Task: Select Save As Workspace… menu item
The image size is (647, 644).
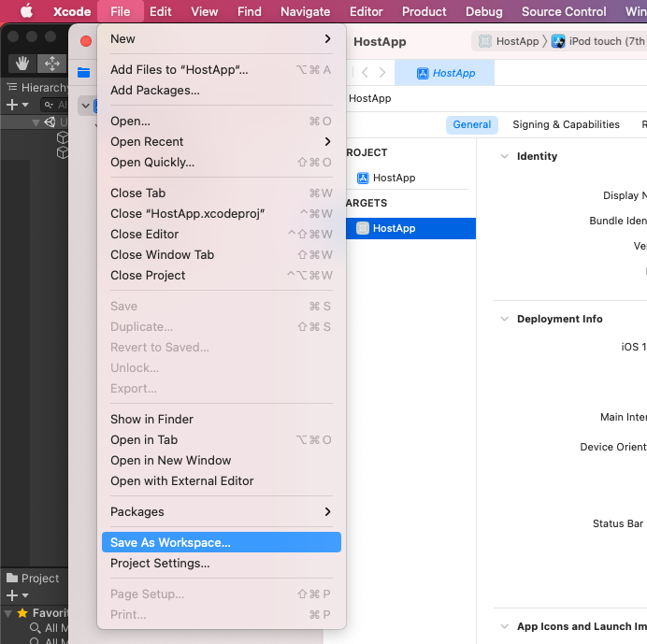Action: point(222,542)
